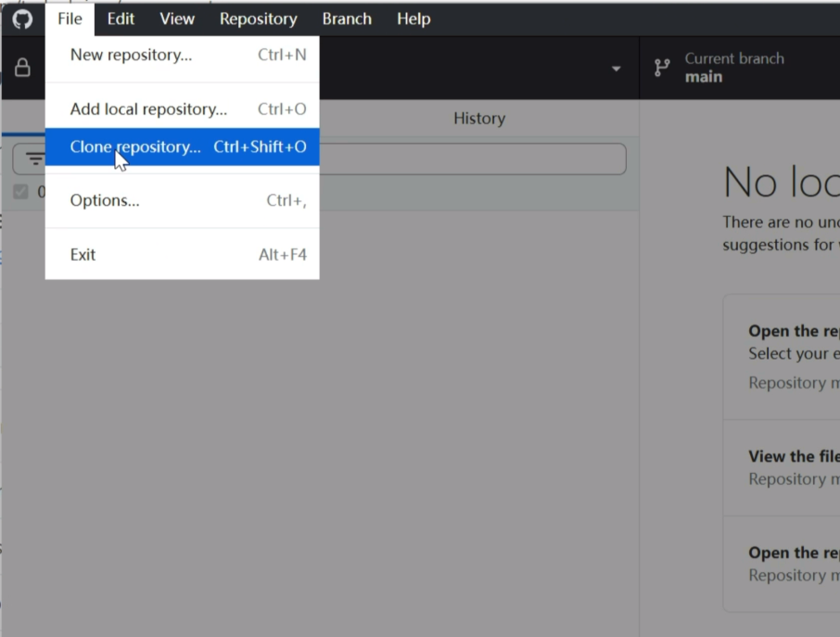
Task: Expand the current repository dropdown arrow
Action: point(616,69)
